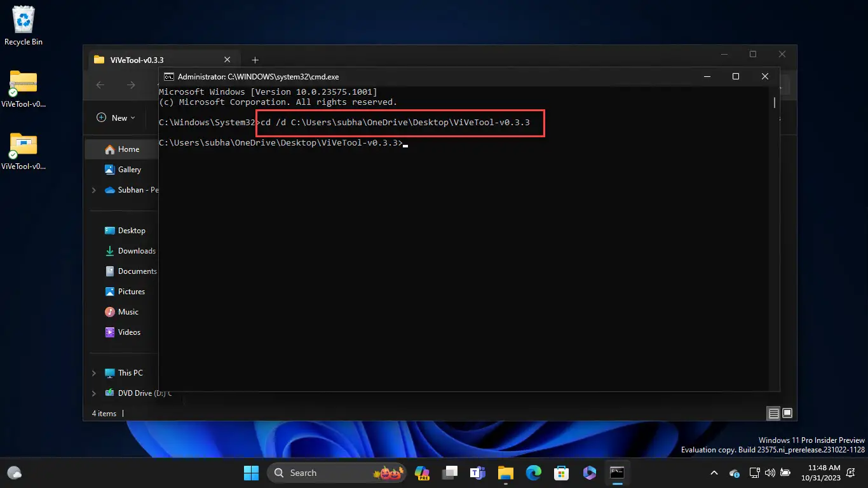The image size is (868, 488).
Task: Add a new File Explorer tab
Action: click(255, 60)
